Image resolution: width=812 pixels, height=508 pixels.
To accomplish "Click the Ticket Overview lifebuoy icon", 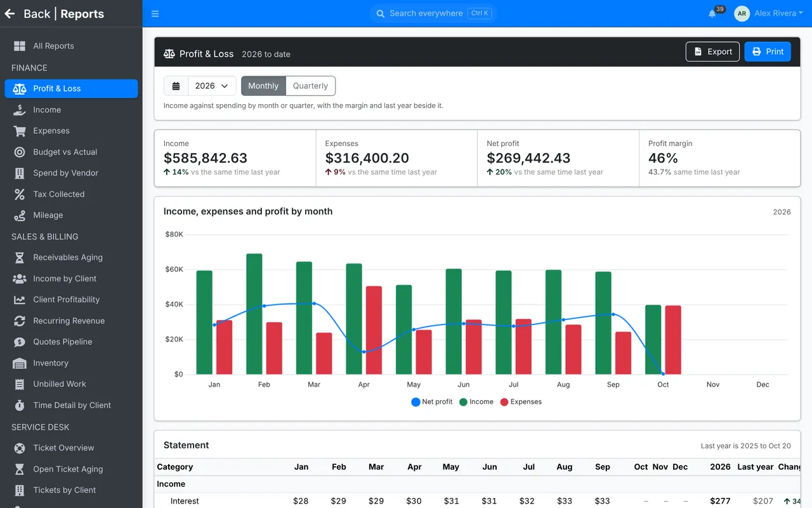I will (20, 448).
